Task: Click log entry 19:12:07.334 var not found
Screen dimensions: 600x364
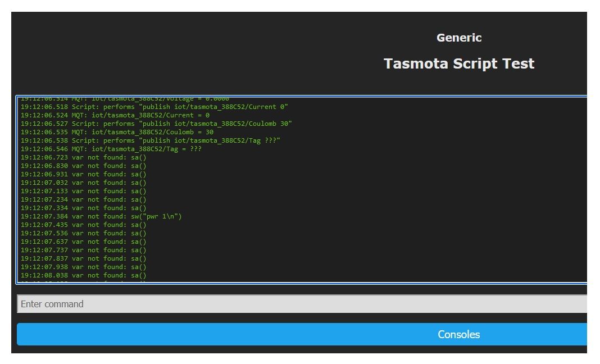Action: (83, 208)
